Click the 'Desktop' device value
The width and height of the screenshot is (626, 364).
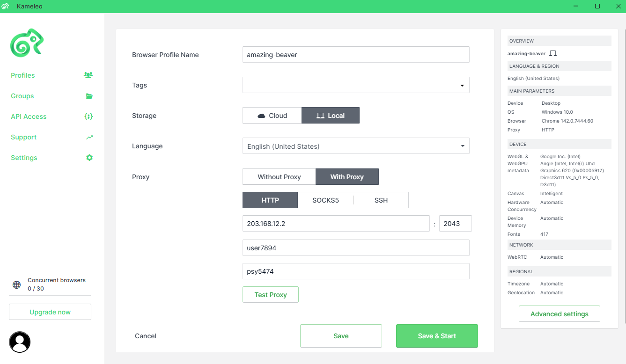click(551, 103)
